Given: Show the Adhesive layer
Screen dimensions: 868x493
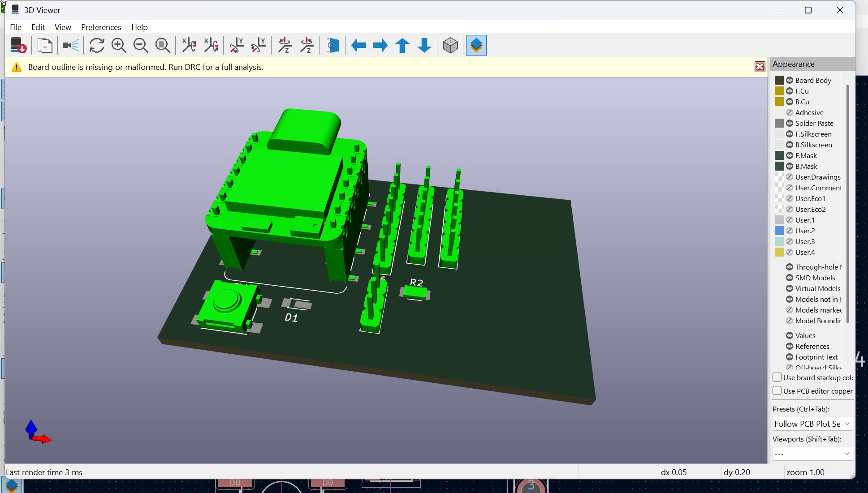Looking at the screenshot, I should 790,112.
